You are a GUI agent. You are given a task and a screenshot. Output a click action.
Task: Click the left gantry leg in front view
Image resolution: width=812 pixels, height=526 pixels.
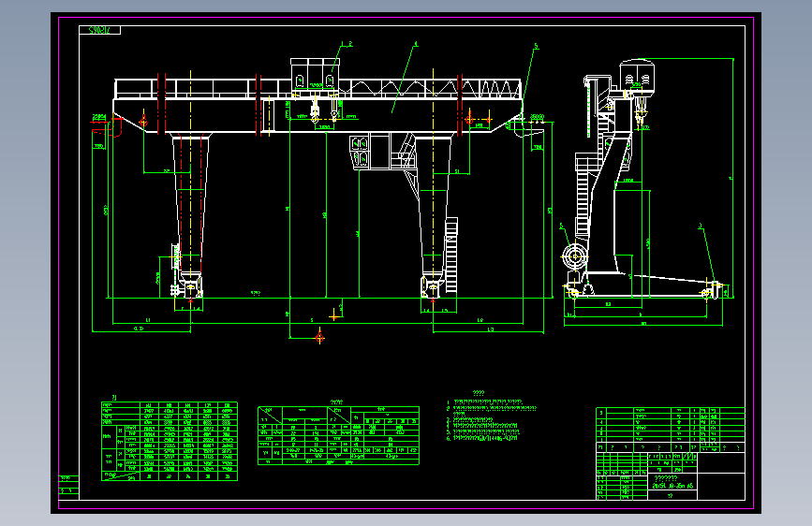coord(190,204)
